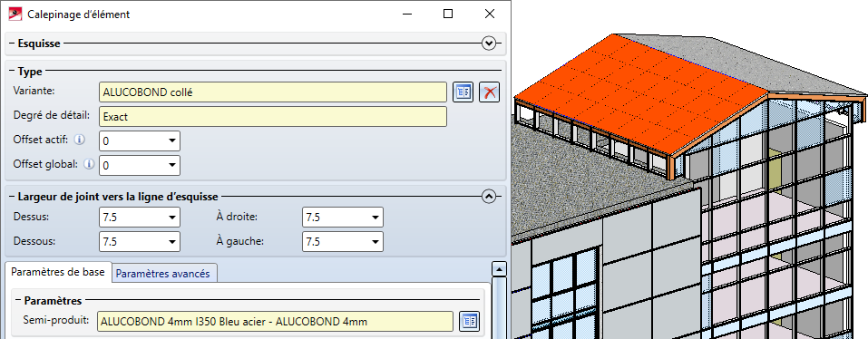Click the Variante field ALUCOBOND collé
The height and width of the screenshot is (339, 868).
click(x=273, y=92)
